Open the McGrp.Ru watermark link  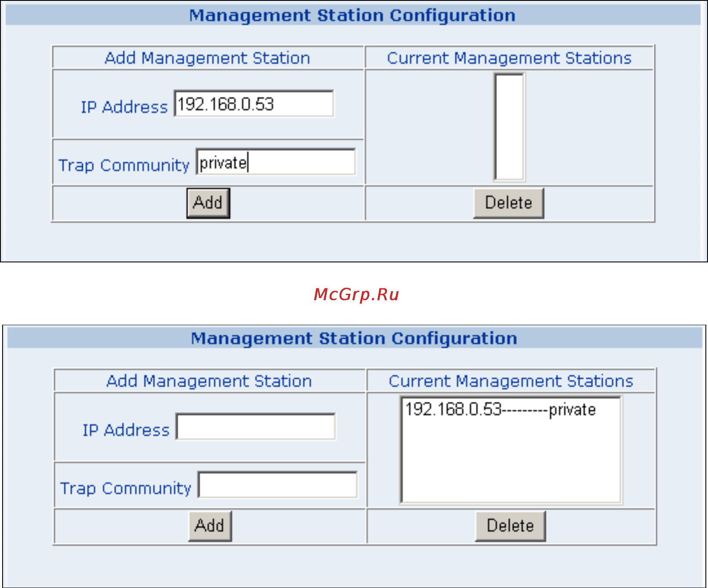pyautogui.click(x=356, y=294)
